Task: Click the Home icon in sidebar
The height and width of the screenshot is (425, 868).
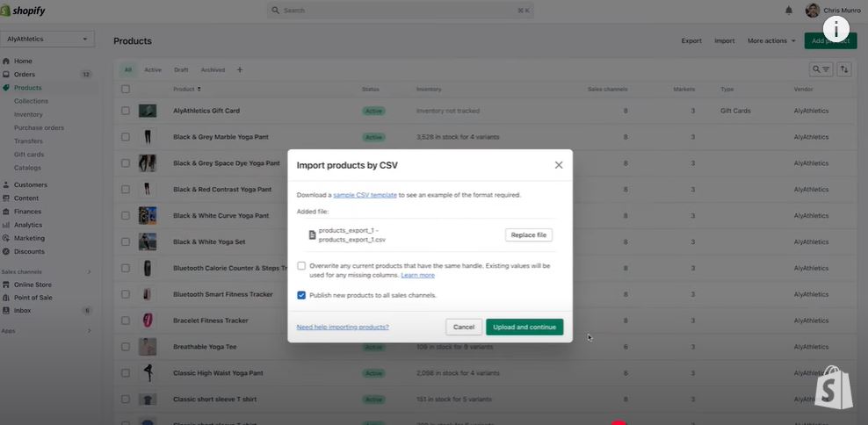Action: pos(6,61)
